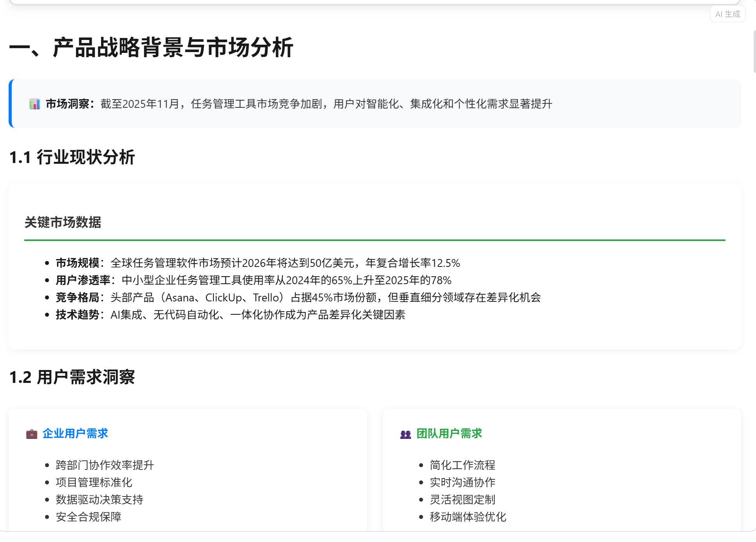The height and width of the screenshot is (542, 756).
Task: Select 跨部门协作效率提升 in enterprise needs list
Action: point(105,465)
